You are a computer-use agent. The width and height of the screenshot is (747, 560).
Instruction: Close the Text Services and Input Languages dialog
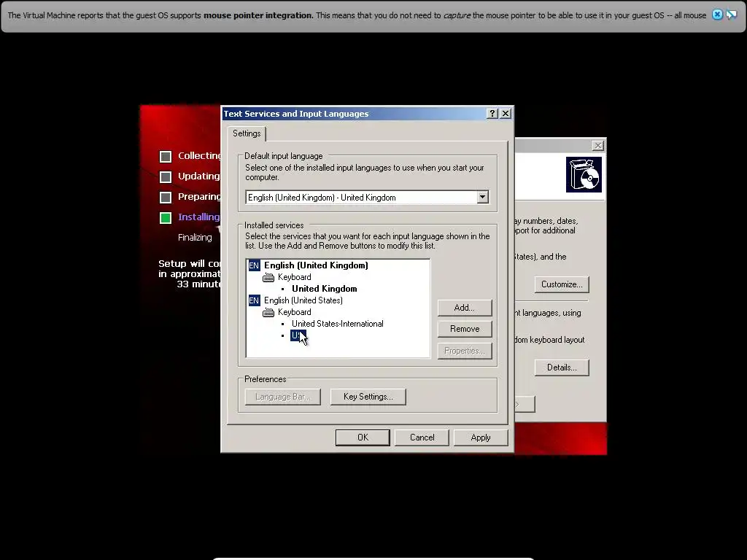pyautogui.click(x=506, y=113)
